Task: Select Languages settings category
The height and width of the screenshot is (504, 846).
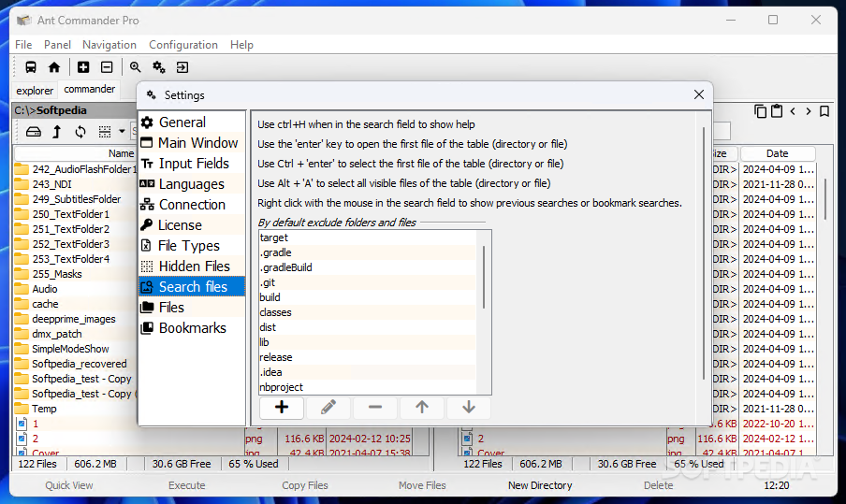Action: click(x=192, y=184)
